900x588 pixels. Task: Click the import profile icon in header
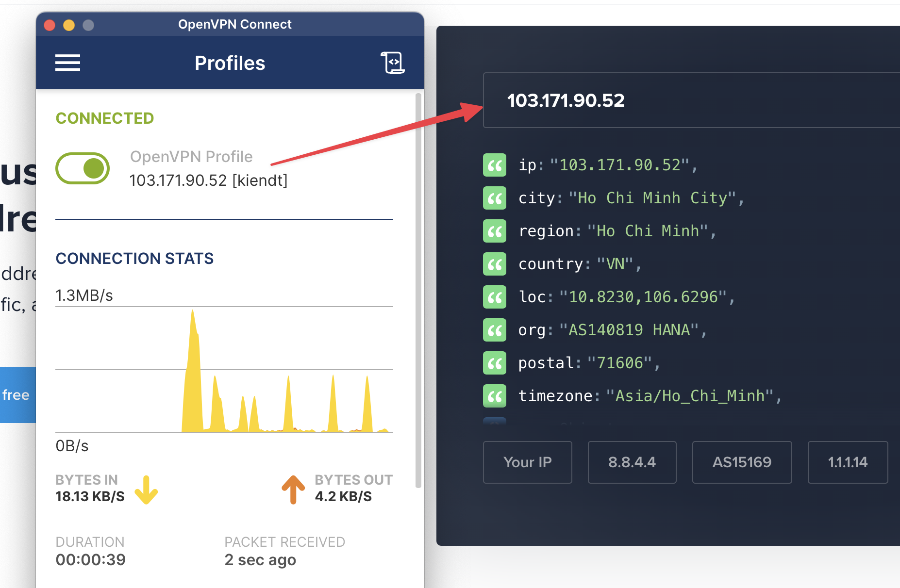coord(392,63)
